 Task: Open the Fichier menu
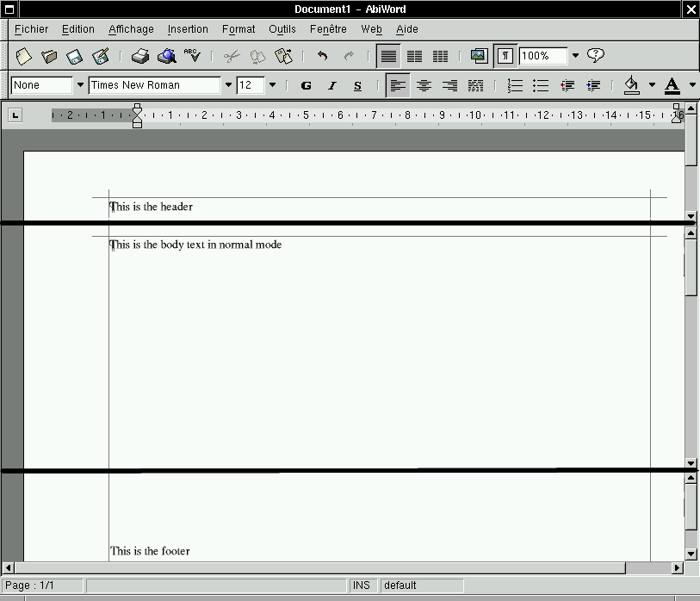point(32,29)
